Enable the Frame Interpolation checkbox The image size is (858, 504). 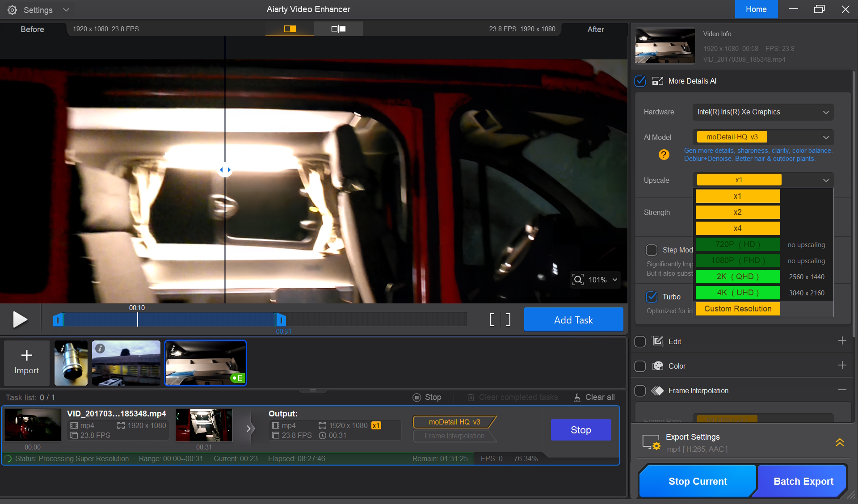[x=640, y=391]
